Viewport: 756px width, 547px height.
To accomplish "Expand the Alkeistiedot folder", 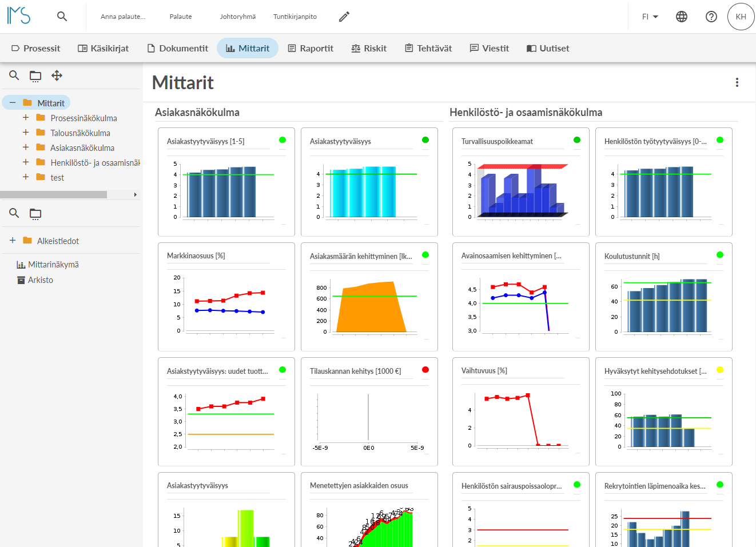I will pyautogui.click(x=13, y=241).
